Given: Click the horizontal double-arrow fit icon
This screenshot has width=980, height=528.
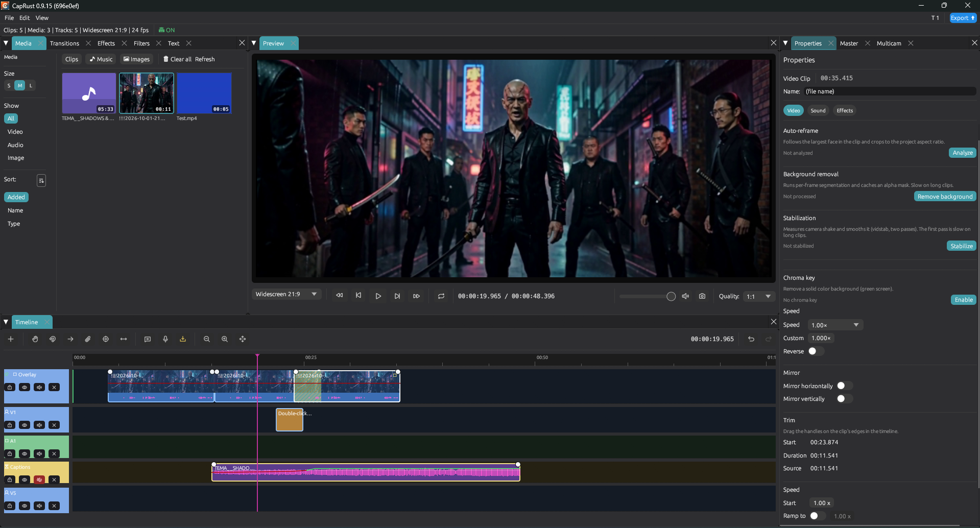Looking at the screenshot, I should [x=124, y=339].
